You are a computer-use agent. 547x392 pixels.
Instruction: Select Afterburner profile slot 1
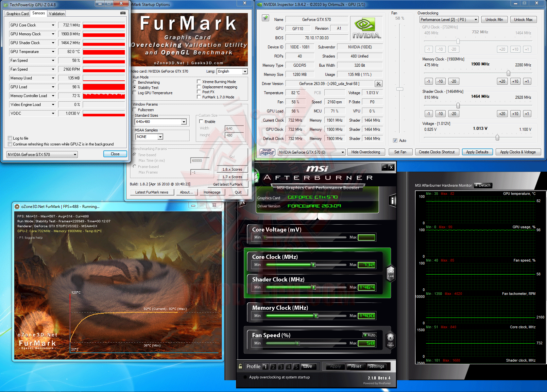pyautogui.click(x=265, y=367)
